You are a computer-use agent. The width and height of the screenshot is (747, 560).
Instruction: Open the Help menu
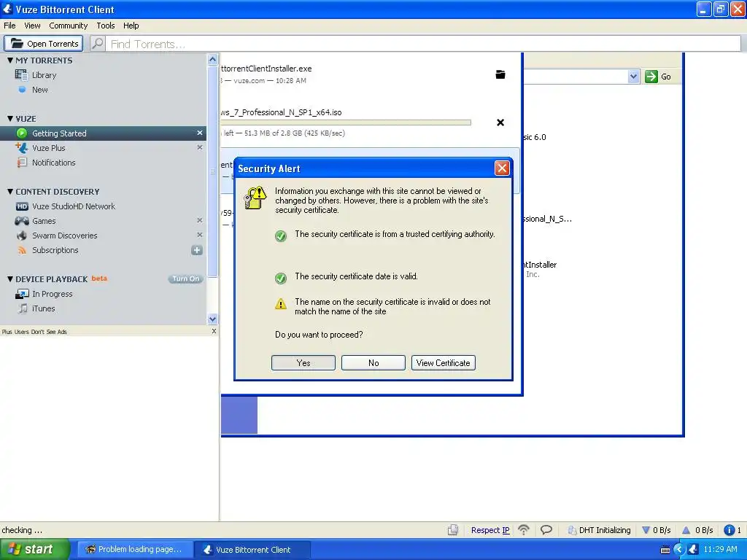131,26
